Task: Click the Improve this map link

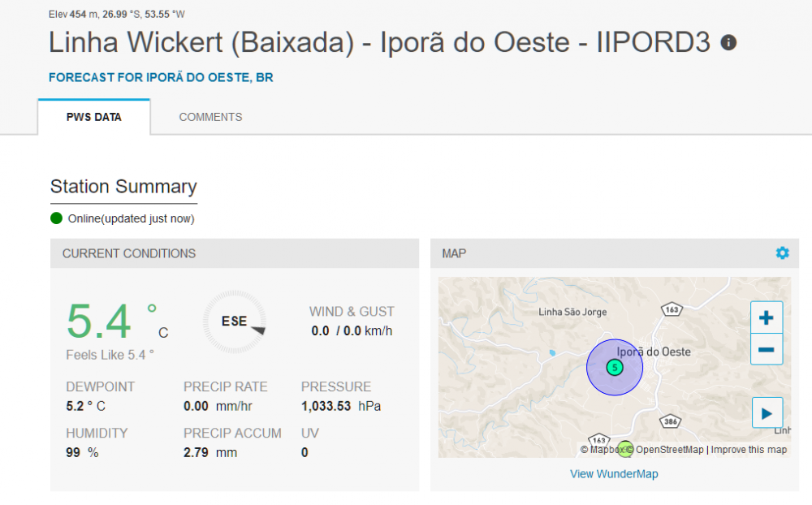Action: click(x=749, y=450)
